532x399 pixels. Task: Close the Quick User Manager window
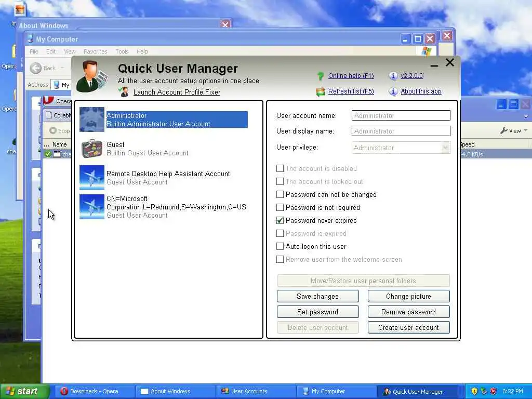coord(449,62)
